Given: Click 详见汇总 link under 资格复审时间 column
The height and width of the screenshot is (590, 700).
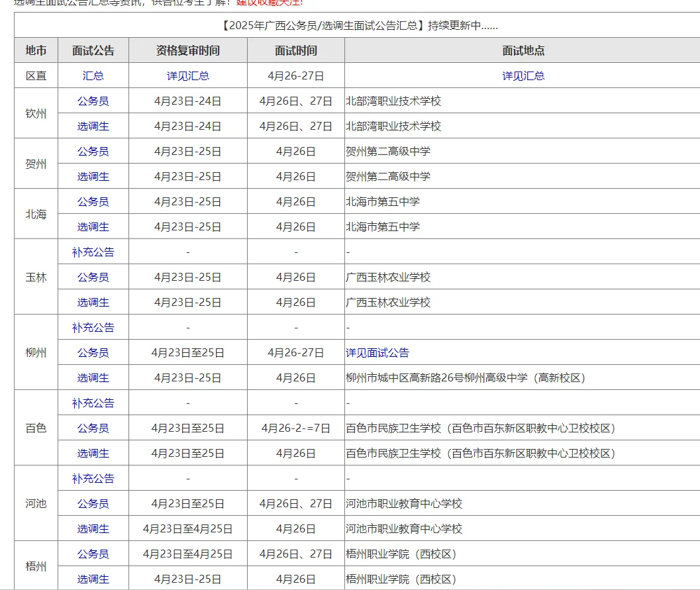Looking at the screenshot, I should 188,76.
